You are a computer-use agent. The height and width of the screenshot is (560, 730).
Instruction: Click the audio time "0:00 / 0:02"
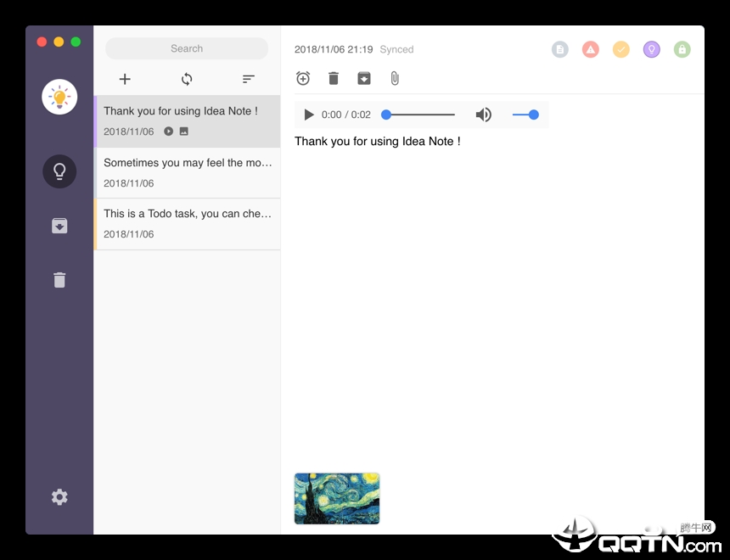click(x=346, y=115)
